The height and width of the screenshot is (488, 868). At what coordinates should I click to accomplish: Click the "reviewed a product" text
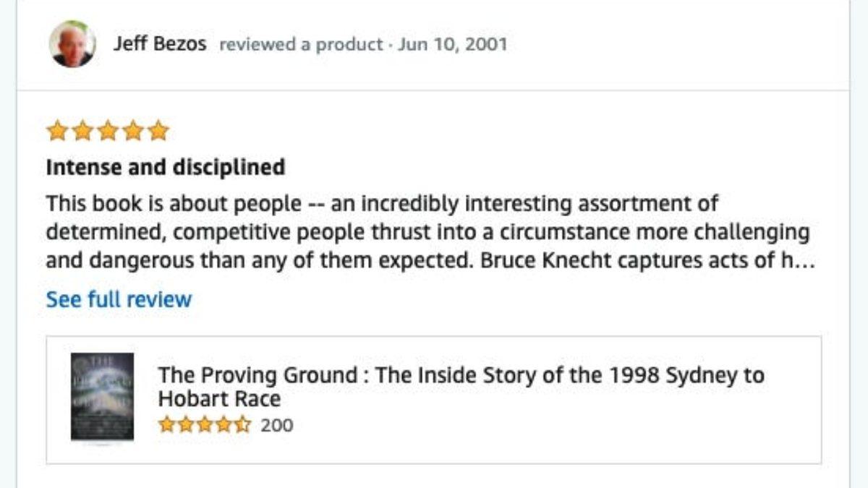coord(300,45)
